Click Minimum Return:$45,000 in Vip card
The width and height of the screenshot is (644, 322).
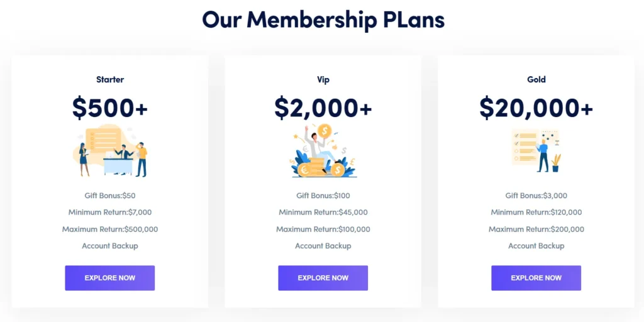(323, 213)
